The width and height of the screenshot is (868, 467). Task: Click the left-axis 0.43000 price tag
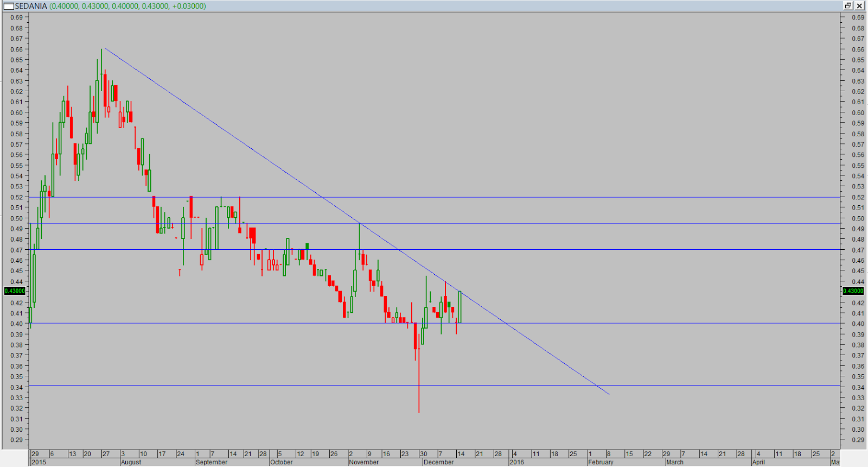pyautogui.click(x=15, y=291)
